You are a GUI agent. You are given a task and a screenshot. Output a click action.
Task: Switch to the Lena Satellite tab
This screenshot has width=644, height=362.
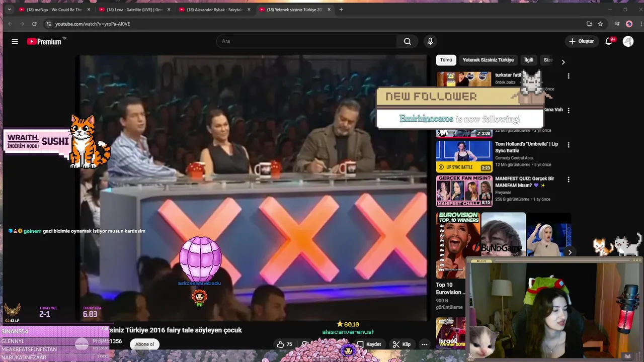pos(134,10)
